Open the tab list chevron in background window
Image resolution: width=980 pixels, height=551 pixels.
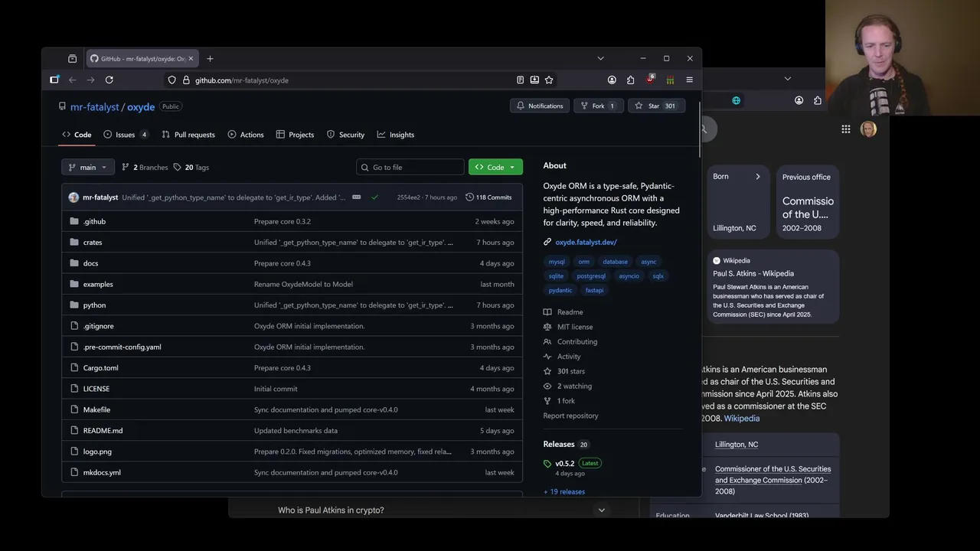pyautogui.click(x=787, y=79)
